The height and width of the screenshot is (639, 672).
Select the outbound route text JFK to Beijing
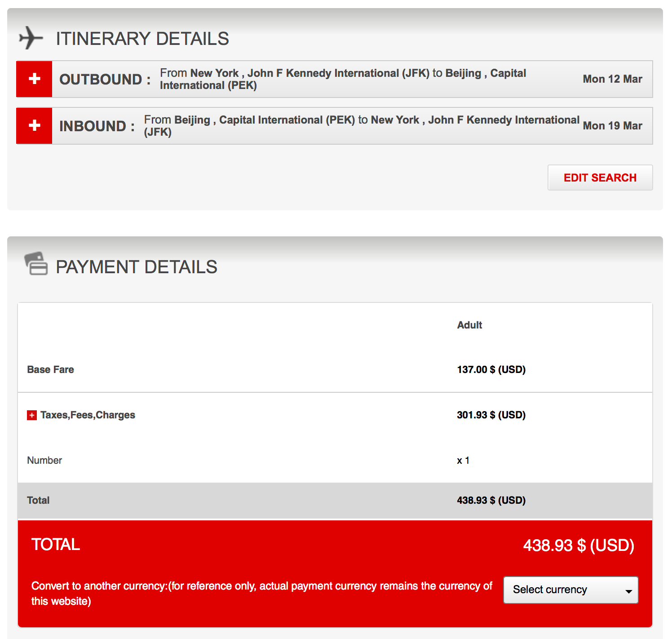click(342, 79)
